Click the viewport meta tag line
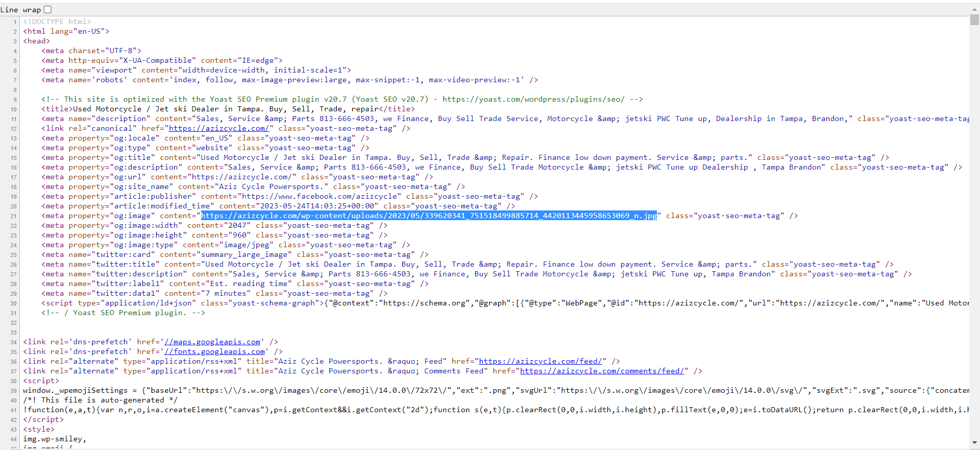The image size is (980, 450). pos(196,70)
